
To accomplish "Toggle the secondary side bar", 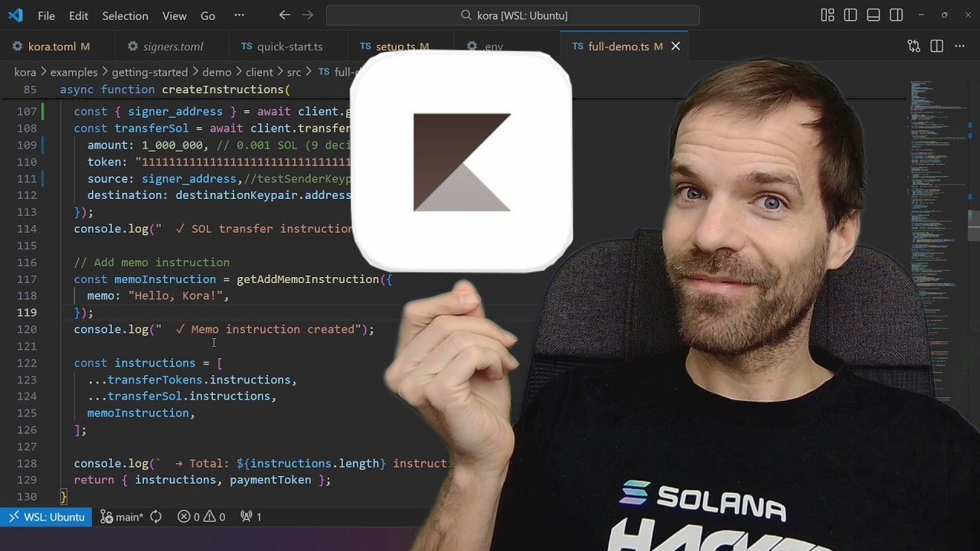I will [896, 15].
